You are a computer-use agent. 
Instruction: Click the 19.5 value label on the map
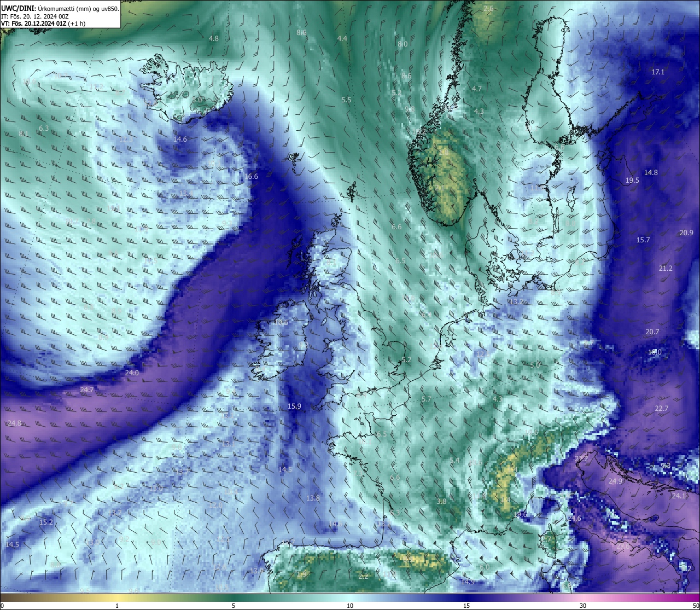click(x=632, y=180)
